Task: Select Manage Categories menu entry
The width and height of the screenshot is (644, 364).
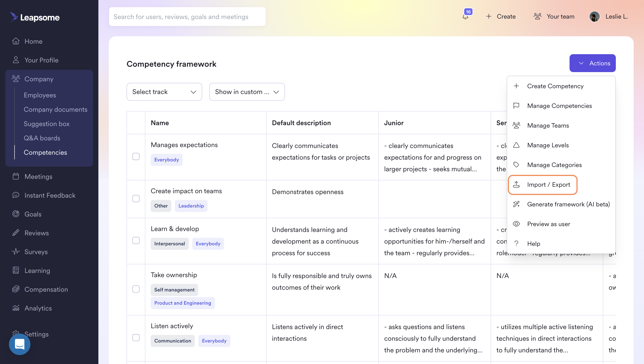Action: (x=561, y=165)
